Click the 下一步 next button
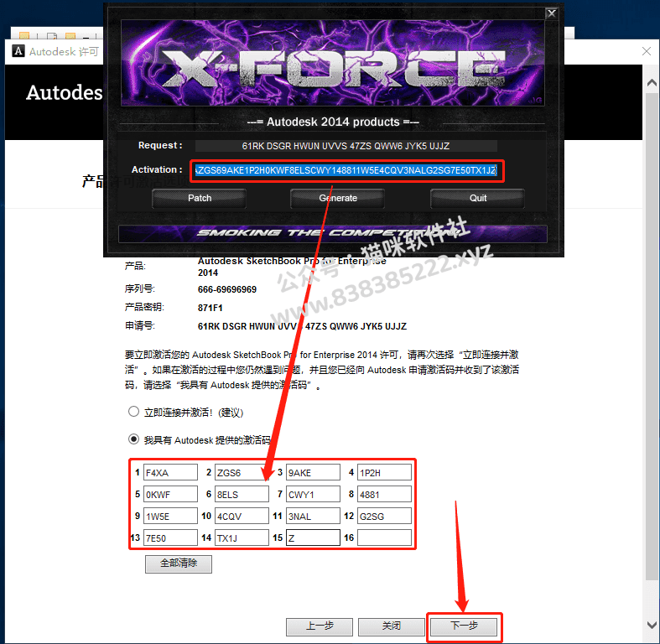 [x=464, y=626]
